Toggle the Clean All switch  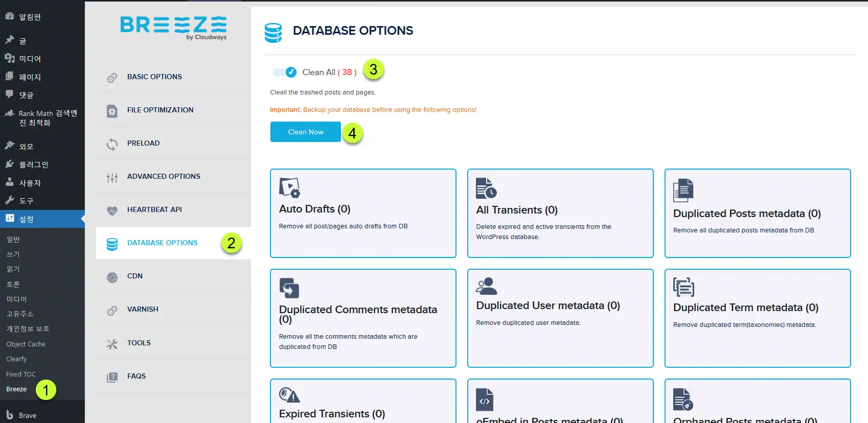point(284,73)
